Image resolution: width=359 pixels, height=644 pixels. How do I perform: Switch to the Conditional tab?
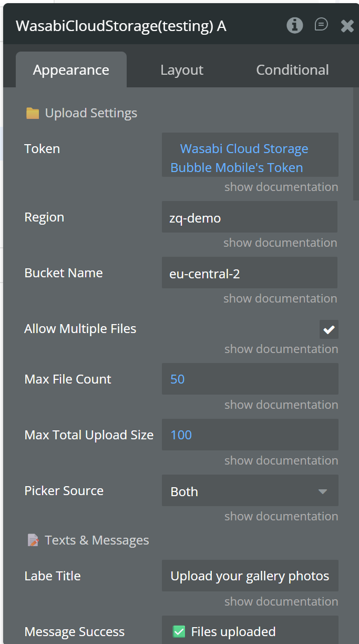[x=292, y=70]
